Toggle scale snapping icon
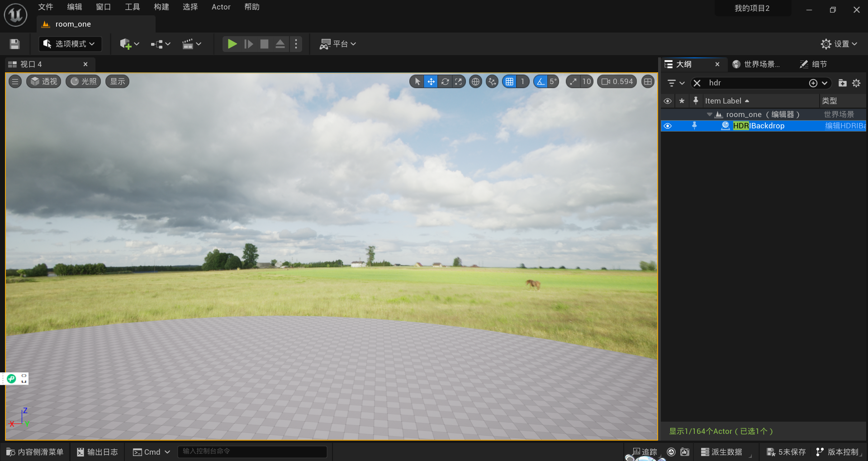This screenshot has width=868, height=461. pyautogui.click(x=573, y=81)
